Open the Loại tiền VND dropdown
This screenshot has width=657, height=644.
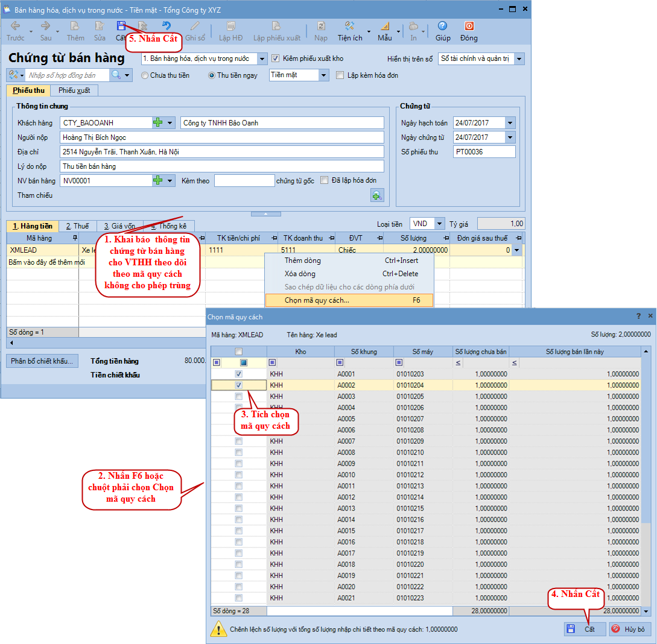pos(439,224)
